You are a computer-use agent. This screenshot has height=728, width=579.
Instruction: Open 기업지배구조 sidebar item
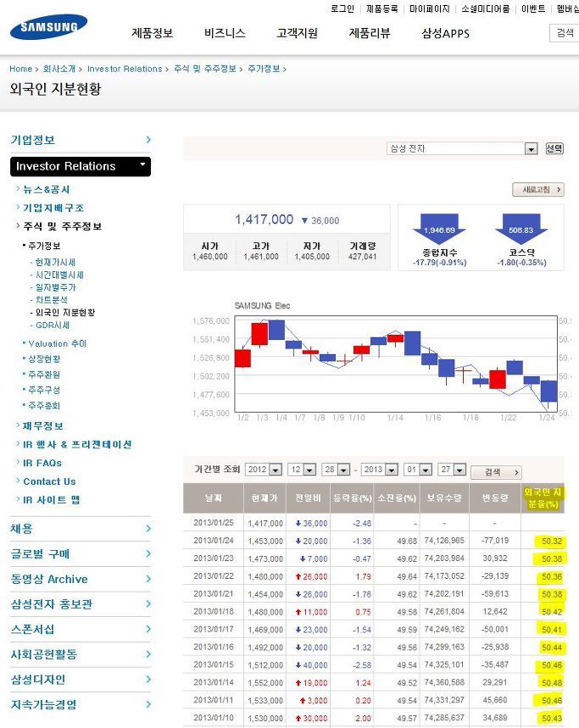53,208
